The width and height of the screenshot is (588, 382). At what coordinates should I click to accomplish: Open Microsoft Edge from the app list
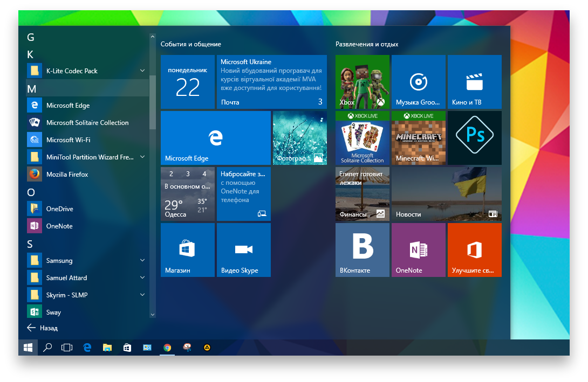87,105
